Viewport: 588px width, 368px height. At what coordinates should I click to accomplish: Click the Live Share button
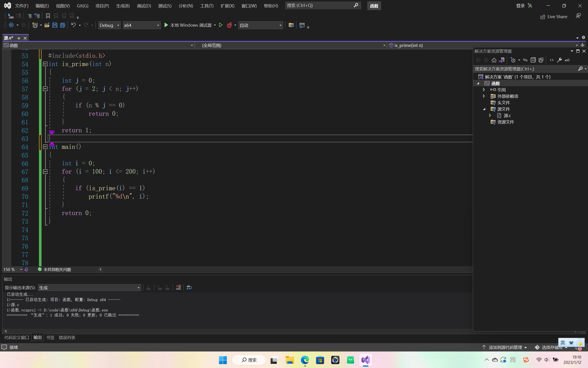(x=554, y=17)
